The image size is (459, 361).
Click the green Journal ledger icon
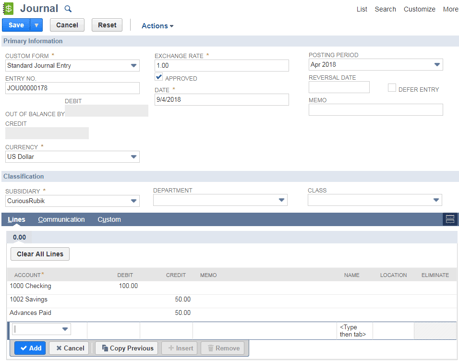click(x=8, y=9)
